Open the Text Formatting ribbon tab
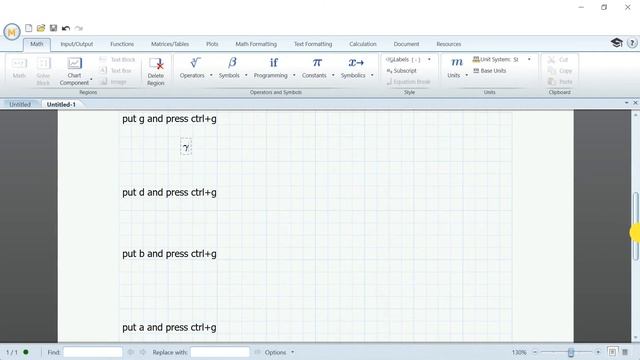The height and width of the screenshot is (360, 640). (x=313, y=44)
